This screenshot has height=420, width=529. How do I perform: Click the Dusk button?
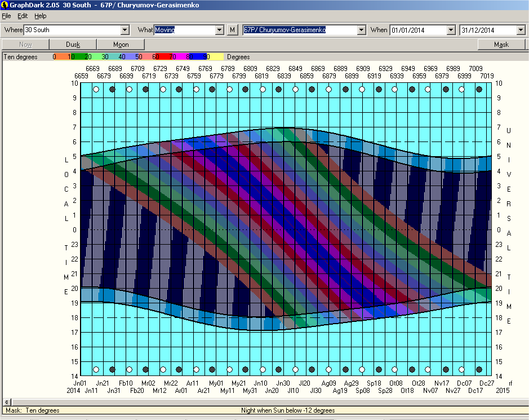(x=73, y=45)
